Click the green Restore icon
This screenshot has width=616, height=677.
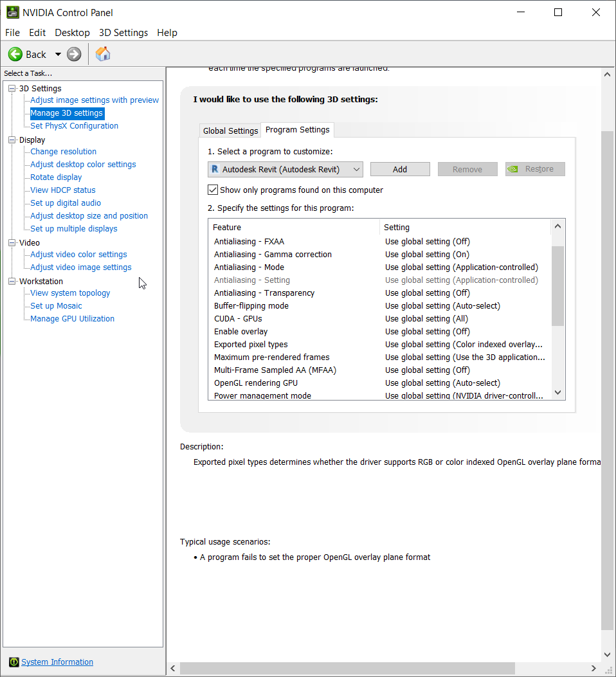coord(512,168)
